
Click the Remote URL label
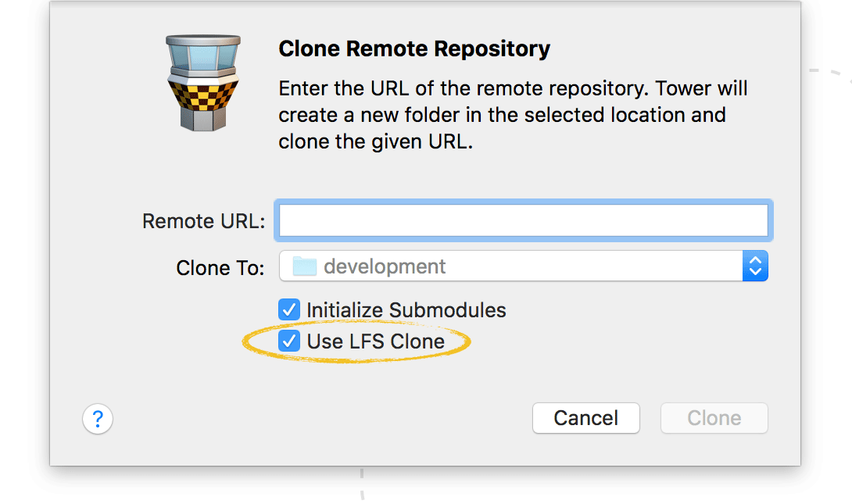point(203,221)
